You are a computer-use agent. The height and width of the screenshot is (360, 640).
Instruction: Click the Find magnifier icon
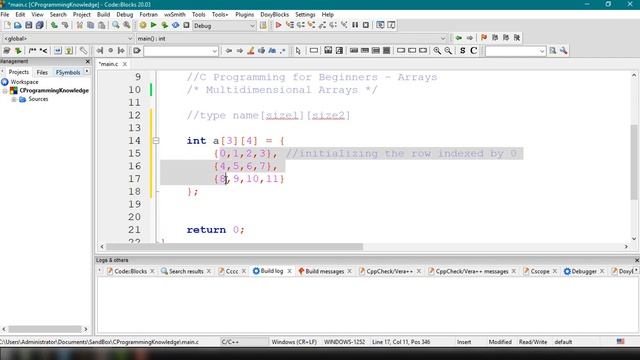coord(116,25)
